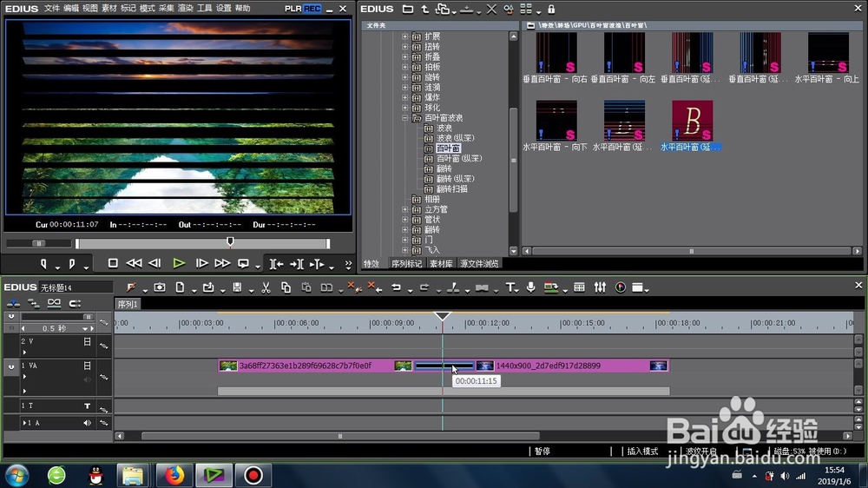Toggle the Ripple mode icon above the track headers
868x488 pixels.
click(x=33, y=303)
